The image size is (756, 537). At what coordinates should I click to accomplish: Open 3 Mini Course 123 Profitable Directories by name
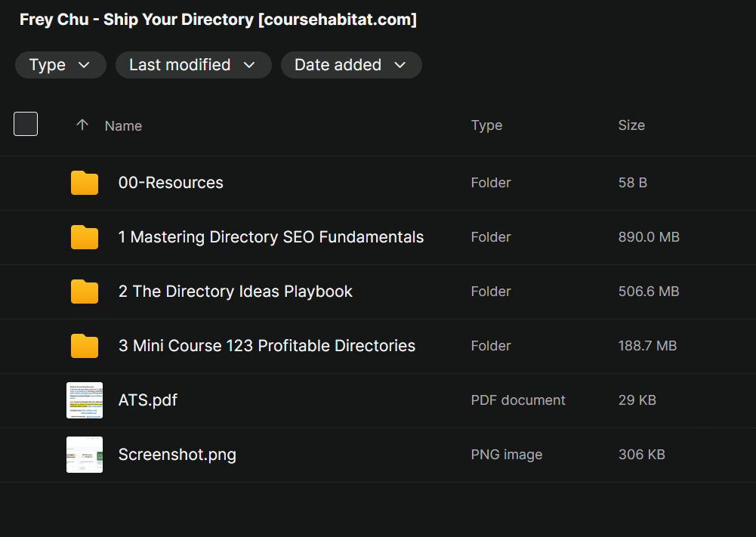(267, 346)
